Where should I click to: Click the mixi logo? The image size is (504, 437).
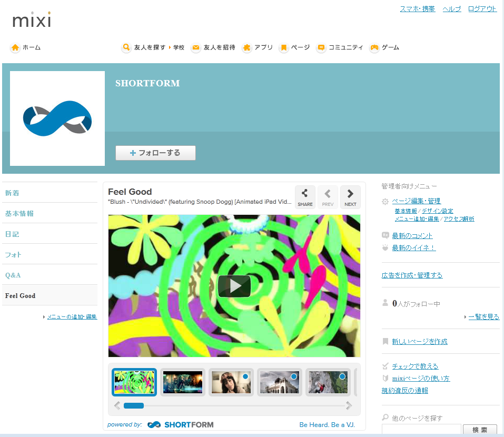32,20
